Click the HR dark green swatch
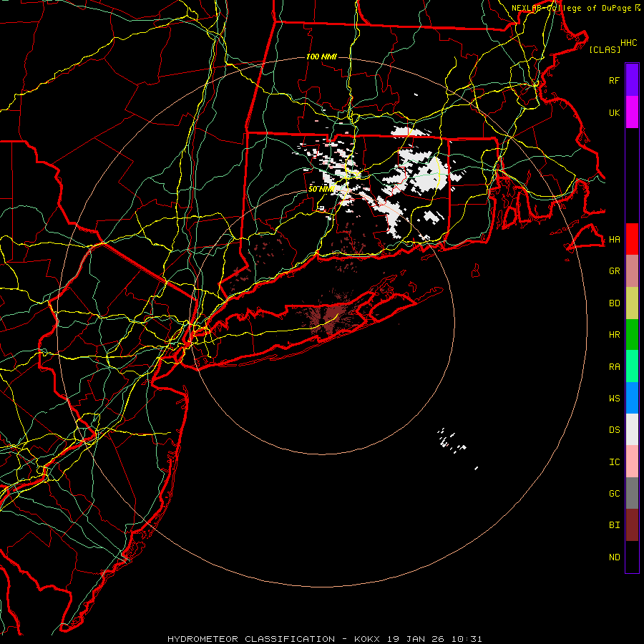This screenshot has width=644, height=644. pos(632,335)
